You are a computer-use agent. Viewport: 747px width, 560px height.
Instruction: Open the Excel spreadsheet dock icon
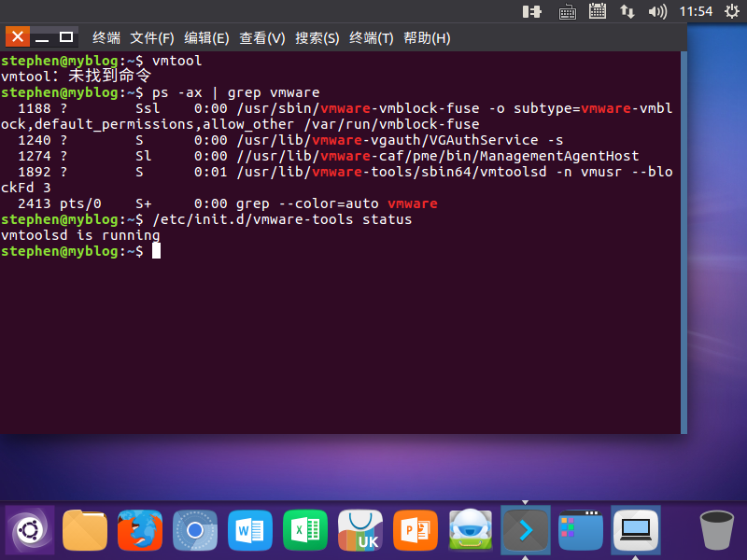(305, 530)
